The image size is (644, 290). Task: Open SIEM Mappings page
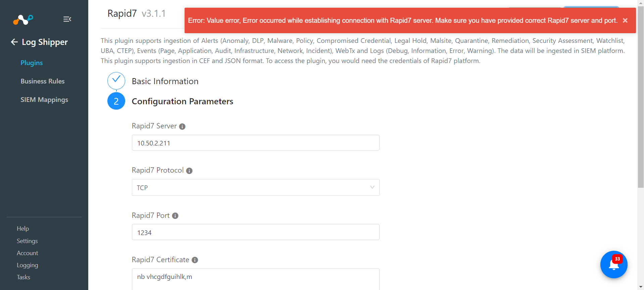coord(44,100)
